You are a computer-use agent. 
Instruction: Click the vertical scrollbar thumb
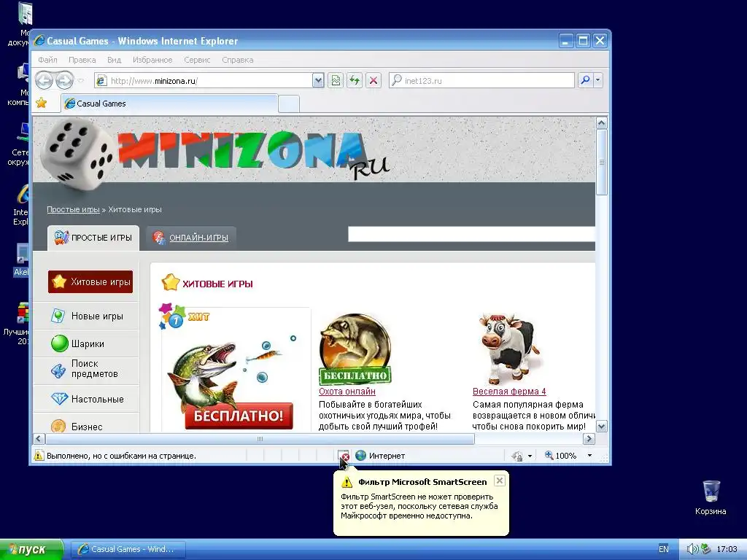(602, 163)
